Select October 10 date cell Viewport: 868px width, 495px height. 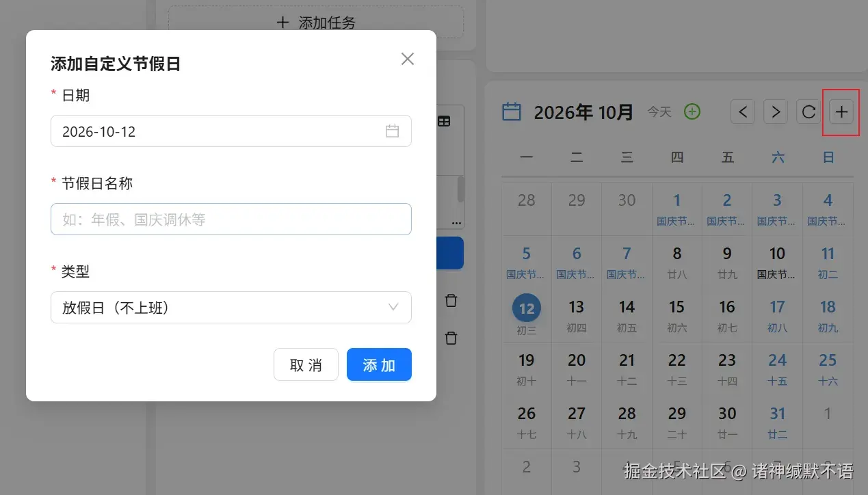point(777,263)
